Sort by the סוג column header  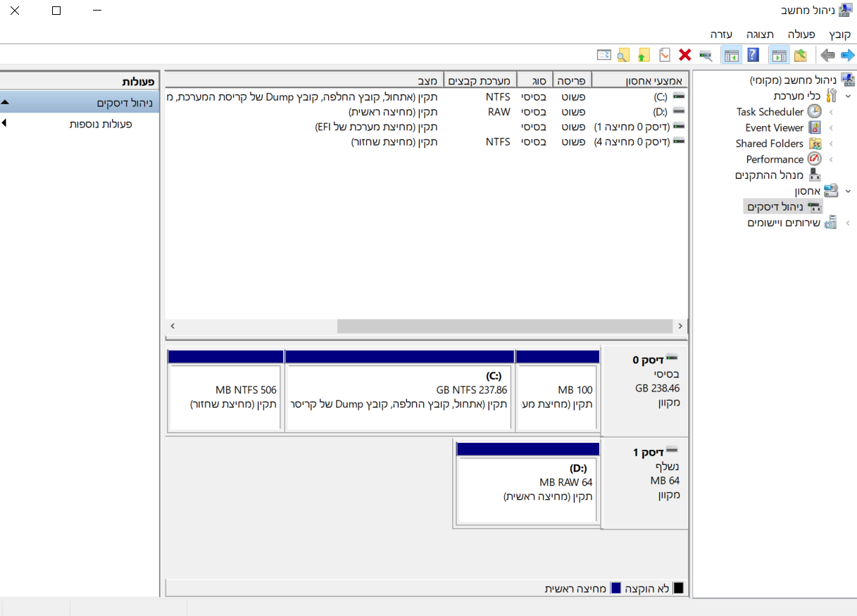pyautogui.click(x=535, y=80)
